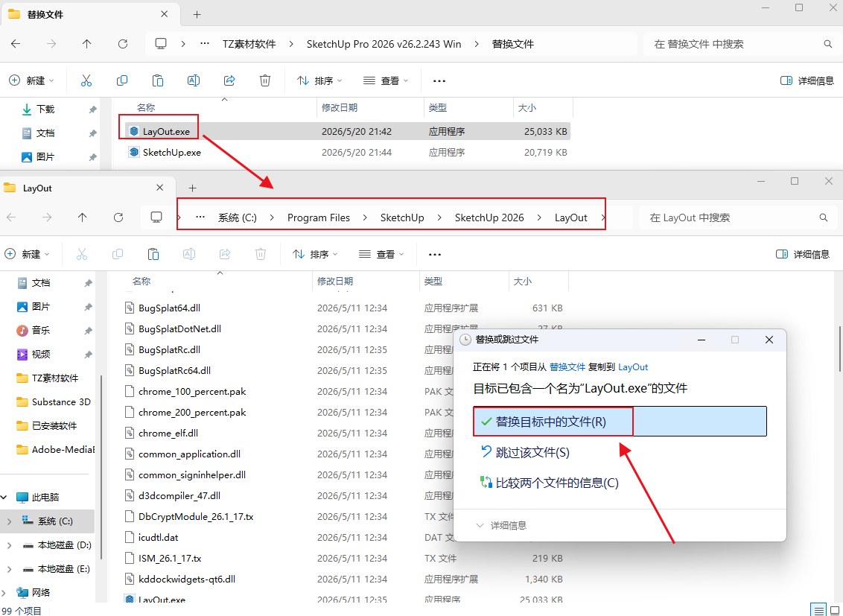Open 排序 dropdown in LayOut window
Image resolution: width=843 pixels, height=616 pixels.
click(316, 254)
